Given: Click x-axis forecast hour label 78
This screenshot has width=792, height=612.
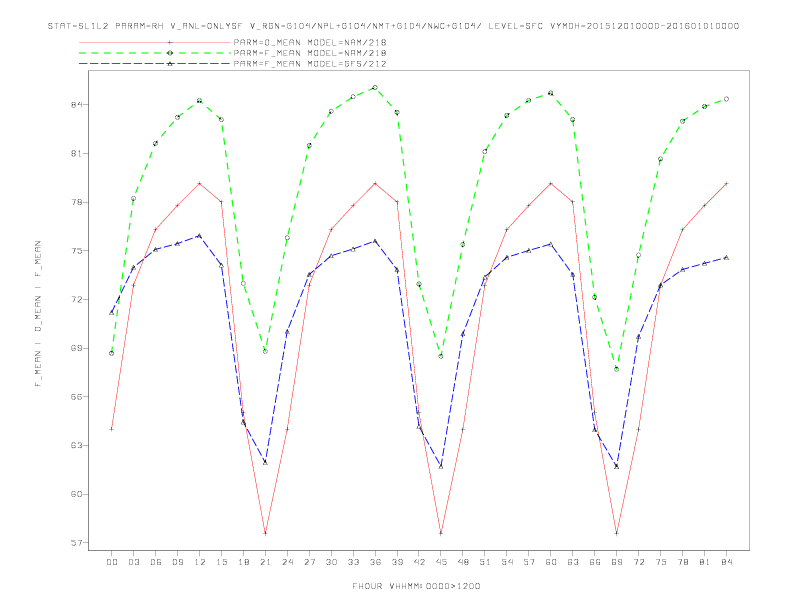Looking at the screenshot, I should [683, 562].
